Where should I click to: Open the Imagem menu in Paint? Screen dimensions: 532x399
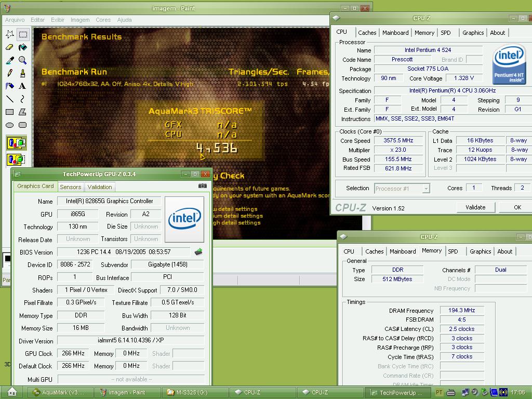80,20
